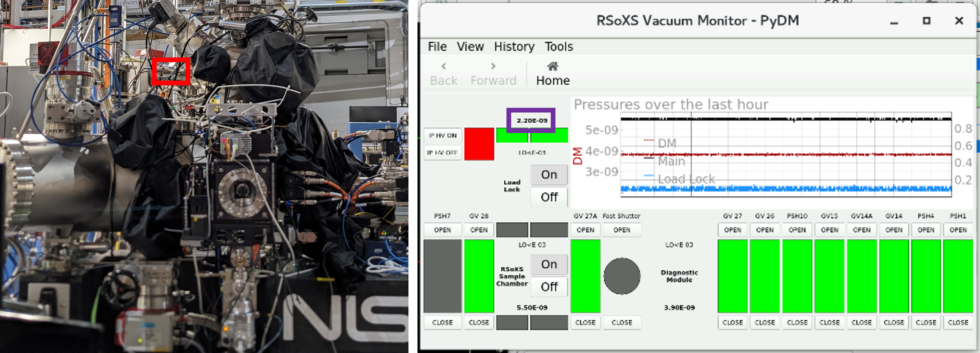Image resolution: width=980 pixels, height=353 pixels.
Task: Click OPEN under Fast Shutter
Action: pos(622,230)
